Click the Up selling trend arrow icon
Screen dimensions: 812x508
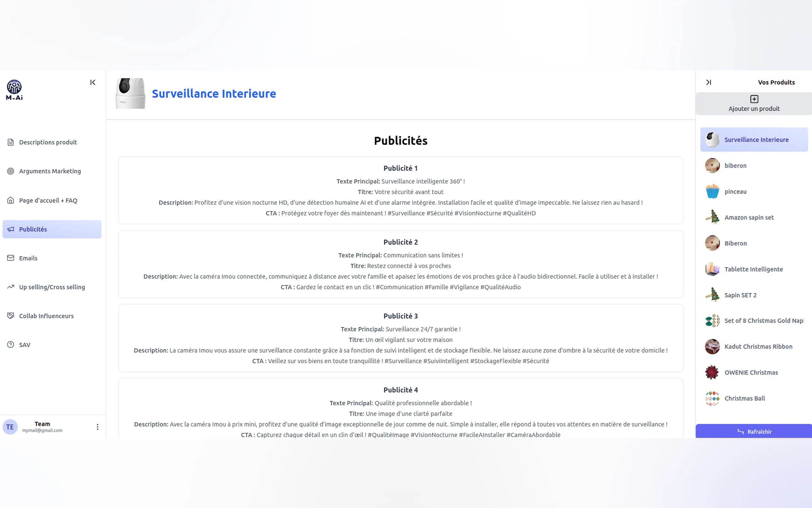click(x=11, y=287)
